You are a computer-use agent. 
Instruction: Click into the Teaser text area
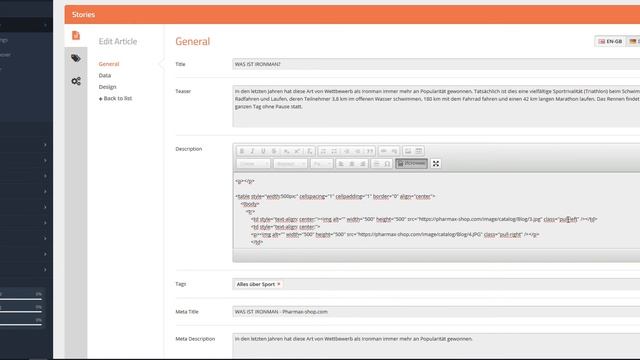coord(436,106)
